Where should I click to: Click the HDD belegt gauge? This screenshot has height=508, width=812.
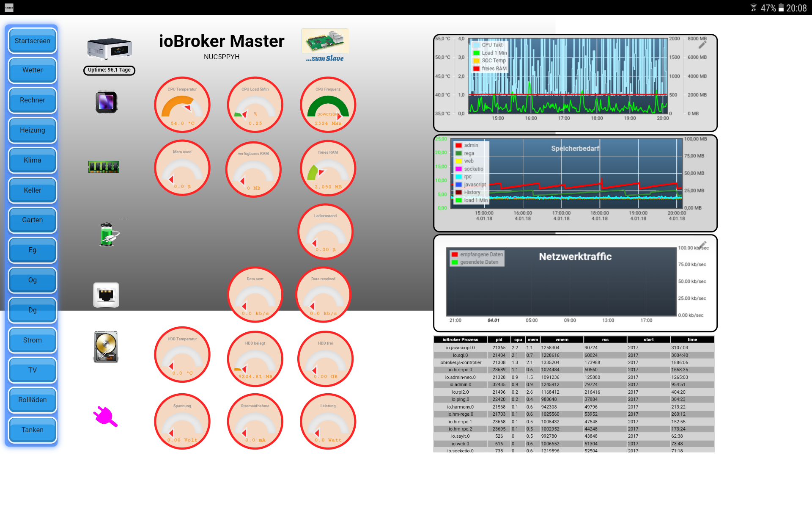pyautogui.click(x=255, y=359)
